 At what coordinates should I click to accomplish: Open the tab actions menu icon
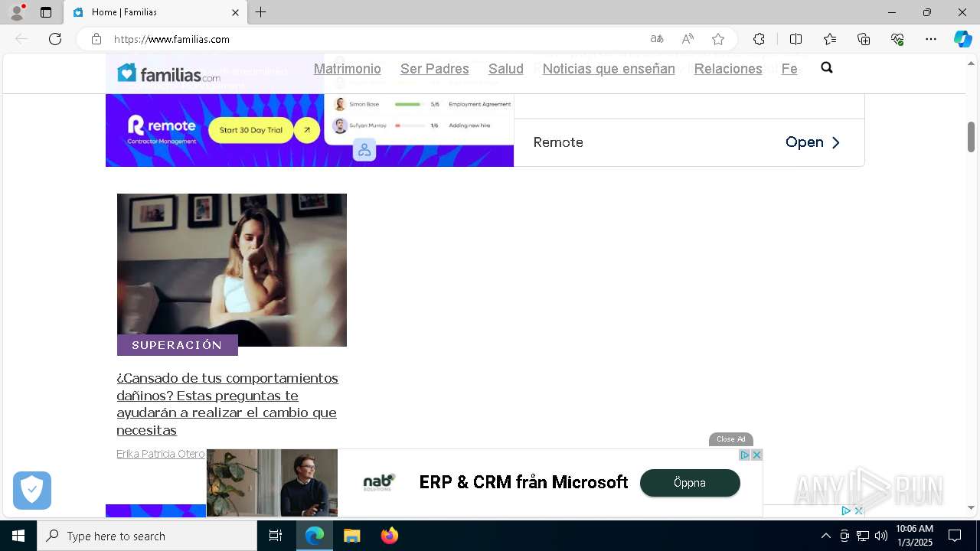46,12
